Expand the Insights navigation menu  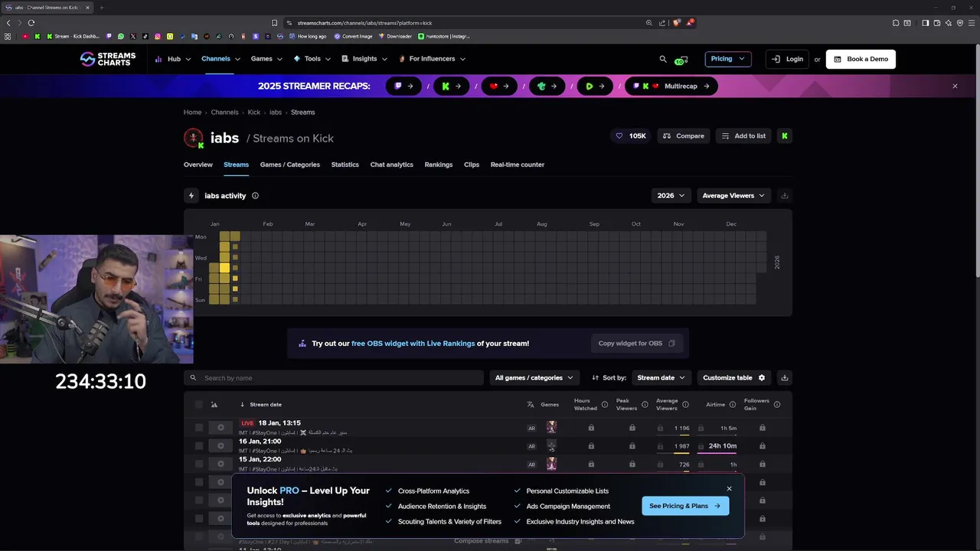[x=364, y=59]
